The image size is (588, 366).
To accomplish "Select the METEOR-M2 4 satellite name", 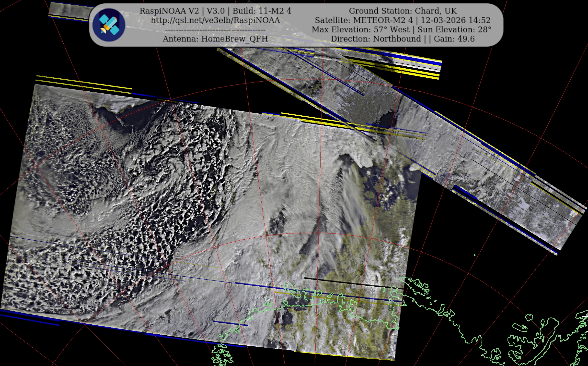I will coord(383,20).
